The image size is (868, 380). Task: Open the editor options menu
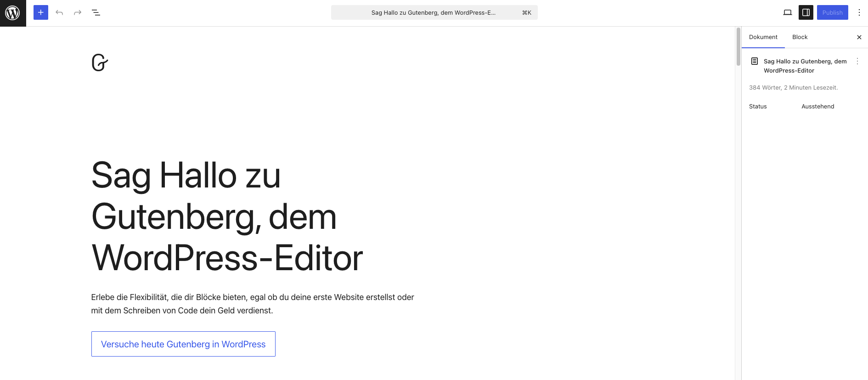click(x=859, y=12)
